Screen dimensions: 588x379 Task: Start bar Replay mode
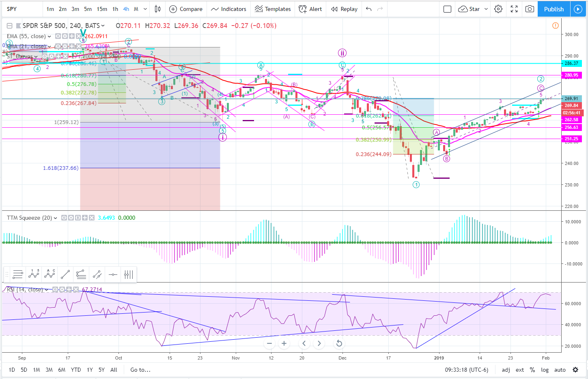[344, 9]
